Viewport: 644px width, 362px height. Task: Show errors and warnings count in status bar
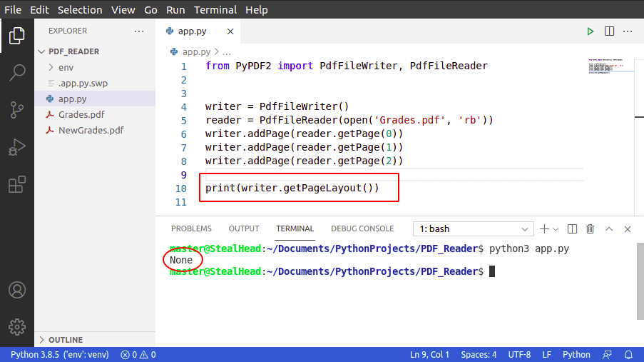(x=138, y=355)
